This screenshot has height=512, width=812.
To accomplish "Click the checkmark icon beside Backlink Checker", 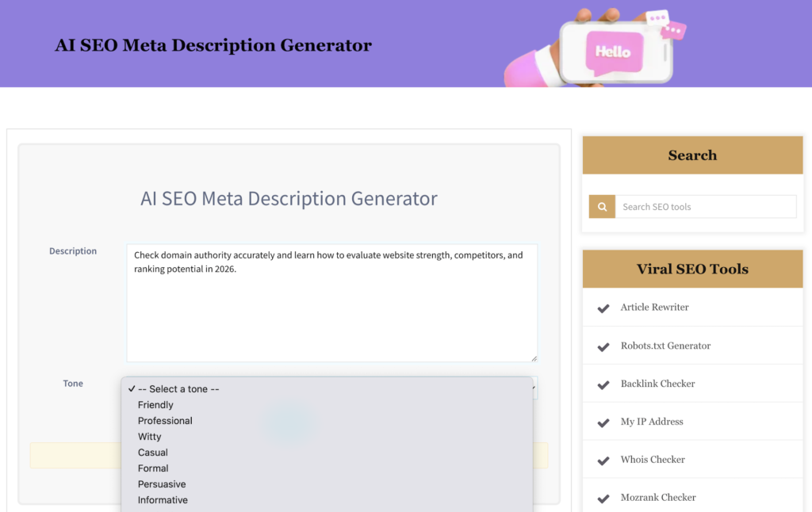I will click(x=603, y=384).
